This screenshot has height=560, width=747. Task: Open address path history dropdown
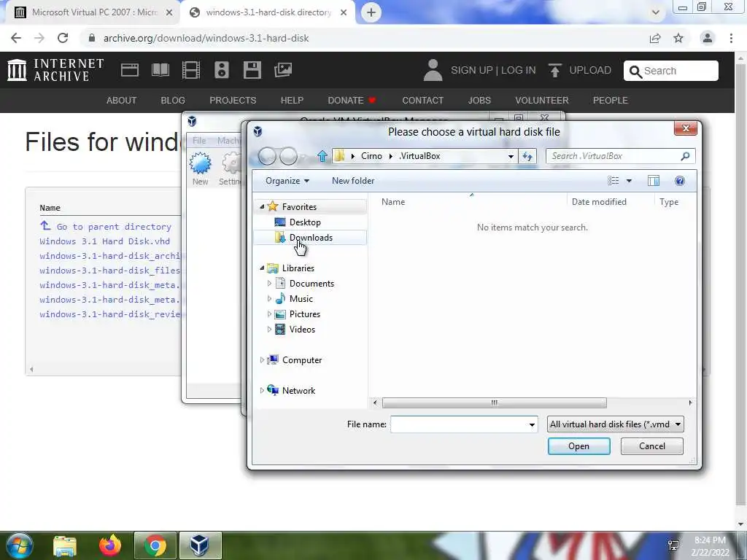pyautogui.click(x=511, y=156)
